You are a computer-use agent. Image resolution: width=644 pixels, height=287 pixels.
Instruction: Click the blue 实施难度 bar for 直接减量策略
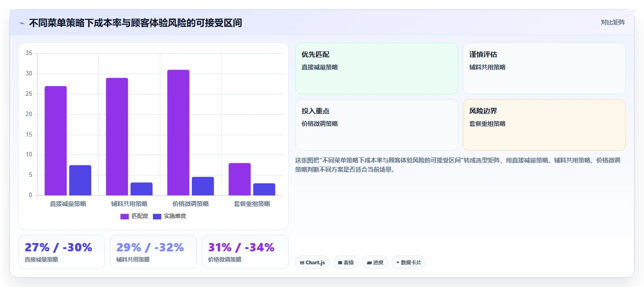(x=80, y=180)
